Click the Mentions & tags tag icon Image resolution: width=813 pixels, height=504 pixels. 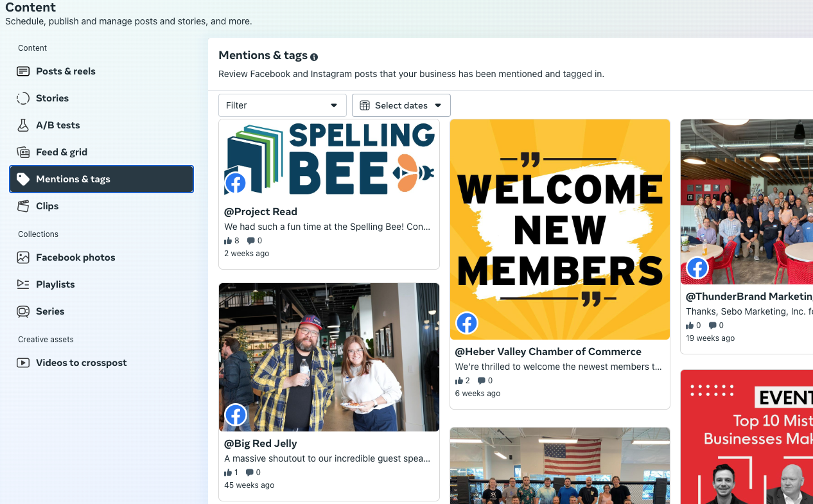(23, 179)
